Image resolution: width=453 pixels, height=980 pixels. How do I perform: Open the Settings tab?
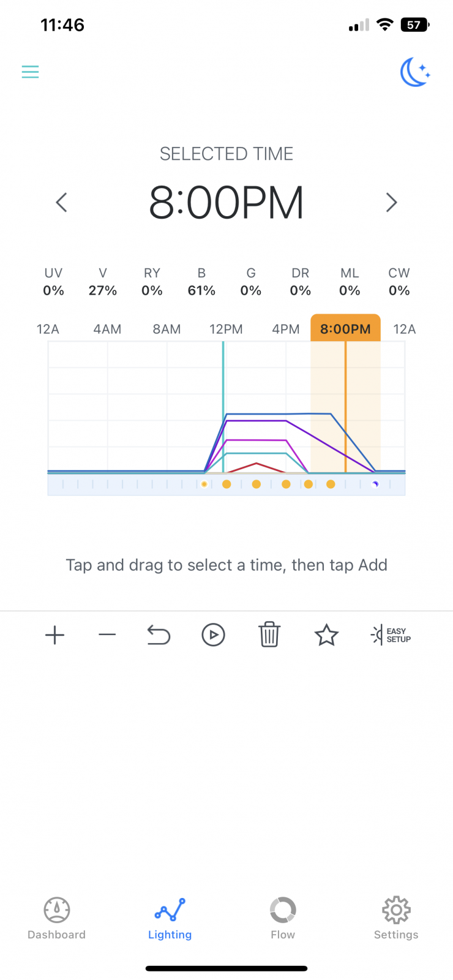(396, 918)
